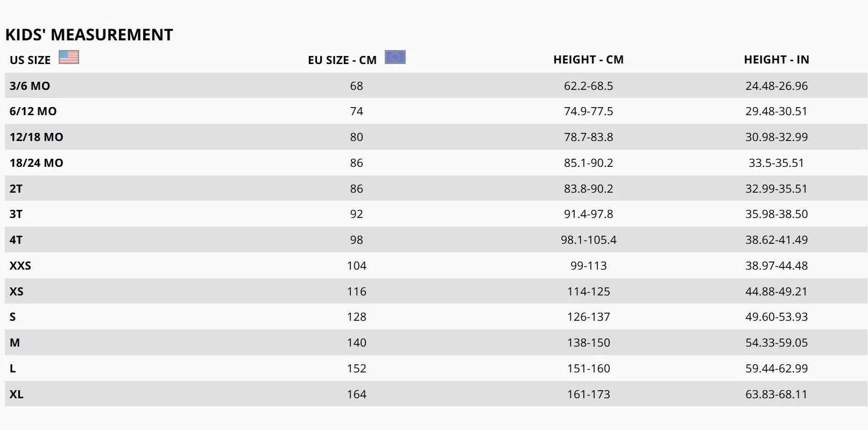Select the 6/12 MO size label

pyautogui.click(x=33, y=111)
